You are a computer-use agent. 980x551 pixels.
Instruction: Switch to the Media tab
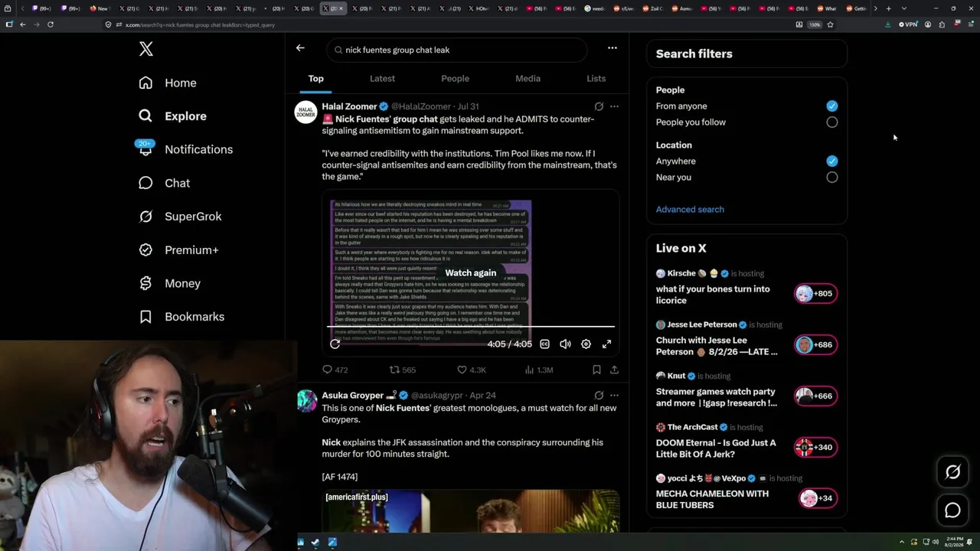(x=528, y=79)
